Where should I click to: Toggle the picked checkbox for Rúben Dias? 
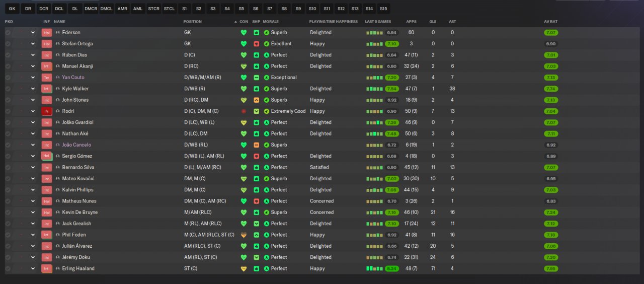pyautogui.click(x=8, y=55)
